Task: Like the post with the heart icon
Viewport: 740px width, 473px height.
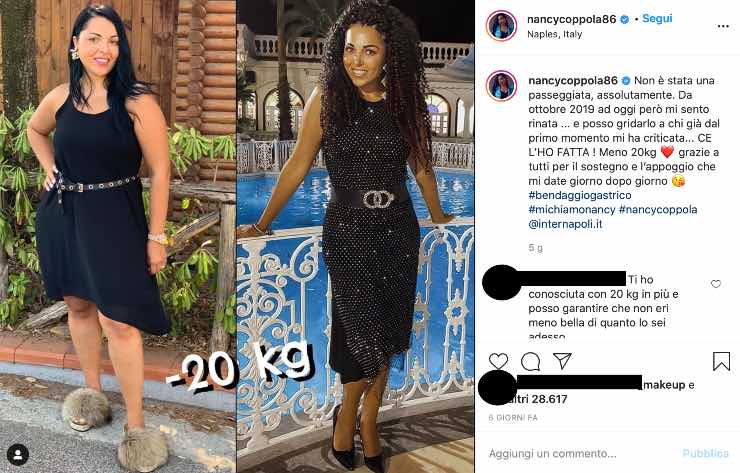Action: [x=498, y=362]
